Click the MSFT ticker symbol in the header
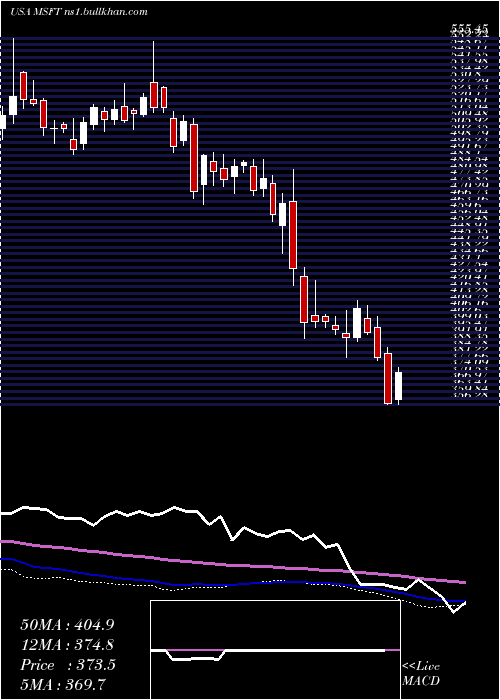 pos(46,12)
